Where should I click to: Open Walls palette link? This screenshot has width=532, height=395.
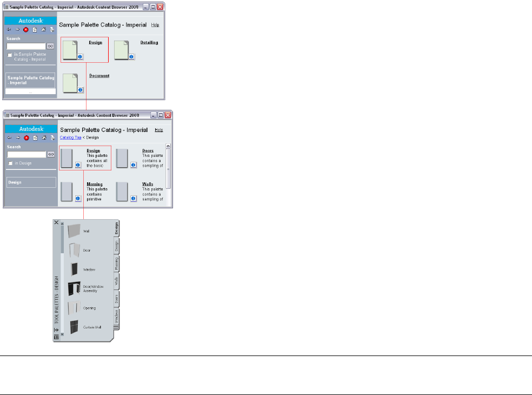click(x=148, y=184)
